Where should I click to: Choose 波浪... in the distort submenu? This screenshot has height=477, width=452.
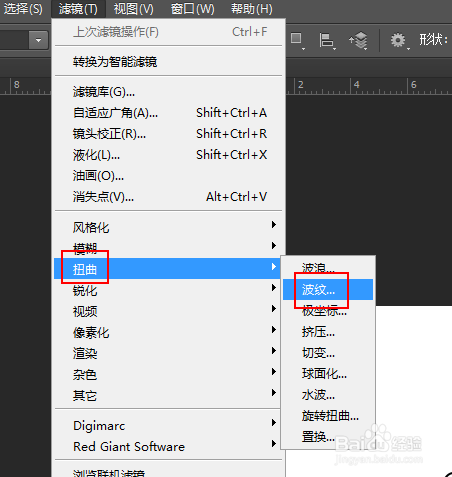point(328,268)
